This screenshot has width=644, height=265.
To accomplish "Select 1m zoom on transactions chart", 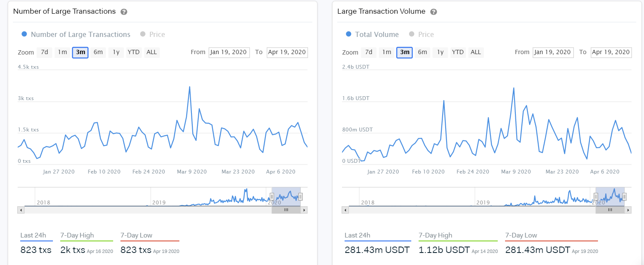I will [x=62, y=52].
